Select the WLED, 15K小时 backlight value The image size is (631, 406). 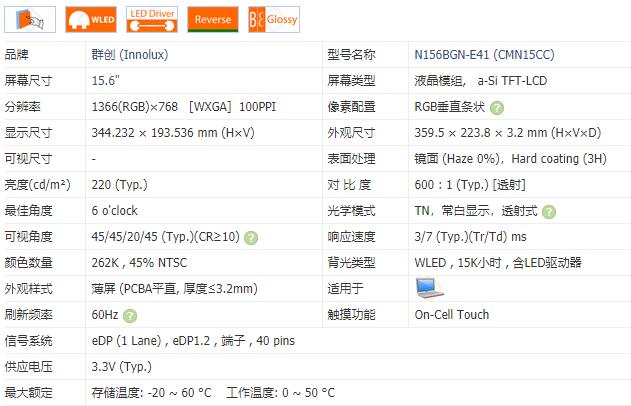(498, 263)
